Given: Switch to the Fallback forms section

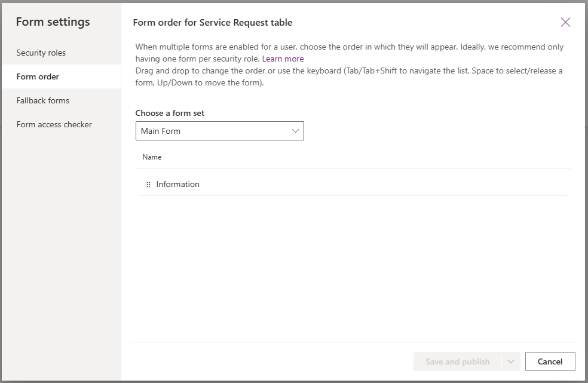Looking at the screenshot, I should (x=43, y=100).
